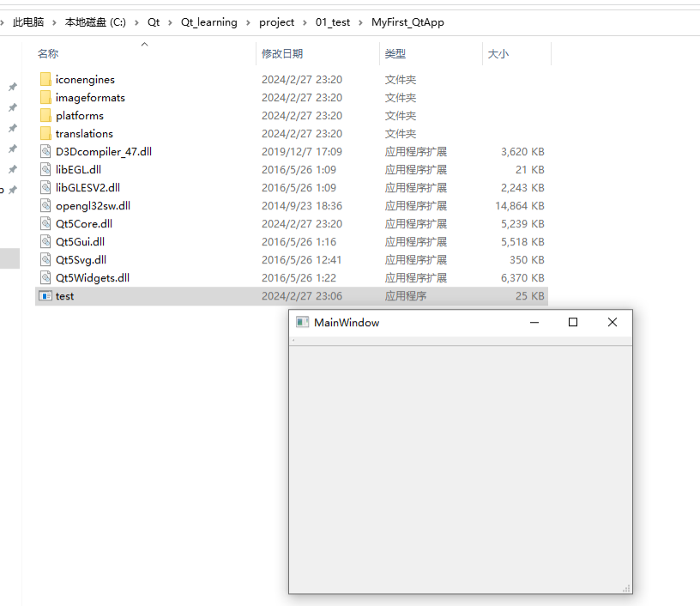This screenshot has width=700, height=606.
Task: Open the project breadcrumb segment
Action: pyautogui.click(x=276, y=22)
